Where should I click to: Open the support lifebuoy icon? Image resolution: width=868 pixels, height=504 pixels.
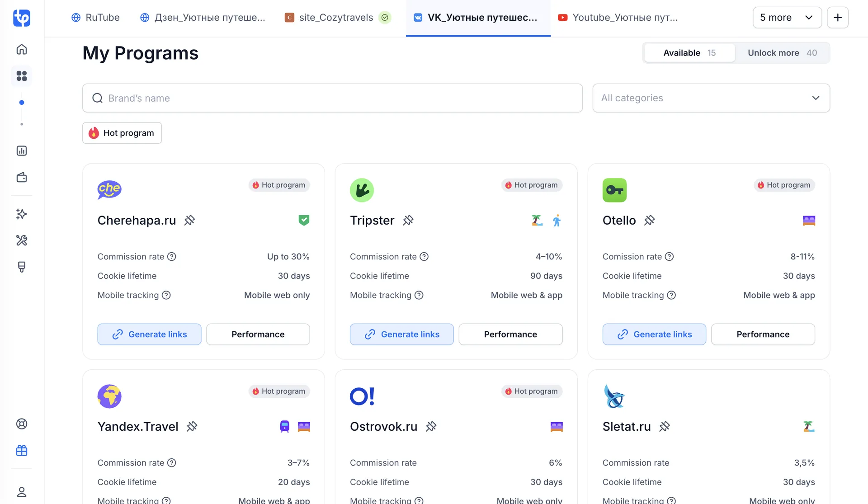pos(22,424)
